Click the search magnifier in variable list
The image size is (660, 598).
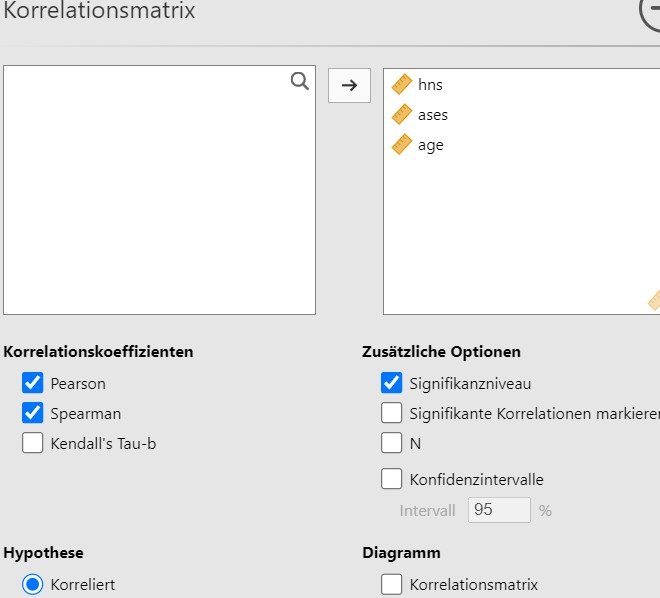pos(300,81)
